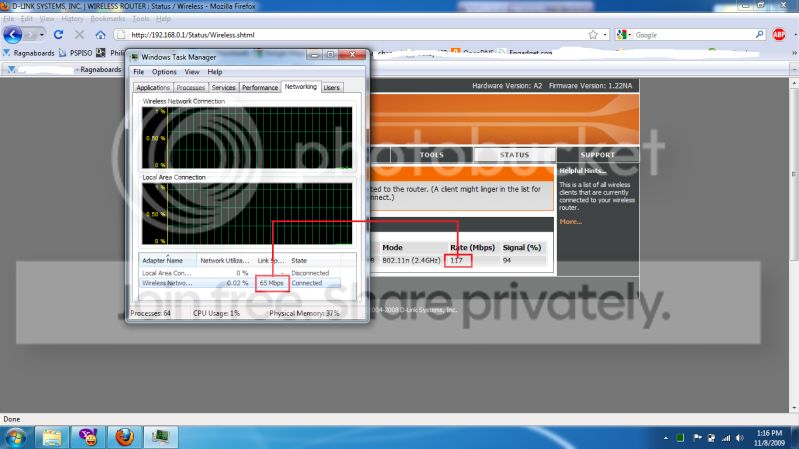
Task: Show hidden system tray icons arrow
Action: [x=665, y=438]
